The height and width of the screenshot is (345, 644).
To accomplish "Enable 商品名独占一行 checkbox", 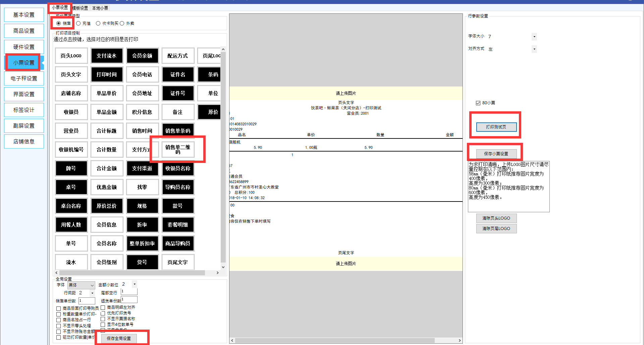I will [59, 320].
